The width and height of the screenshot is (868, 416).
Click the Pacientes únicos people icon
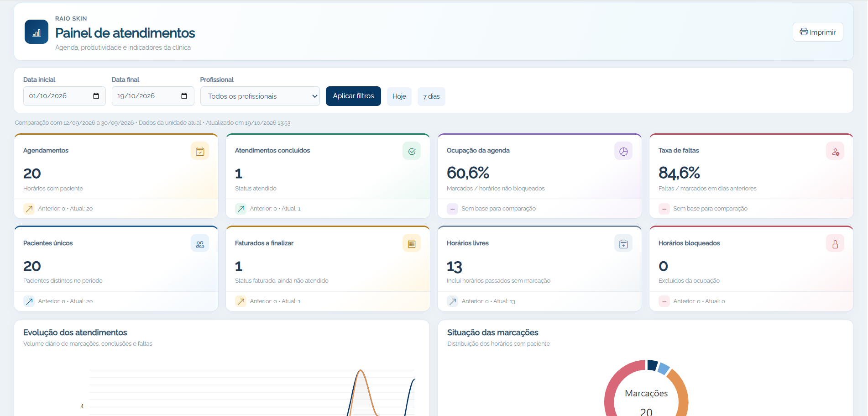tap(200, 244)
